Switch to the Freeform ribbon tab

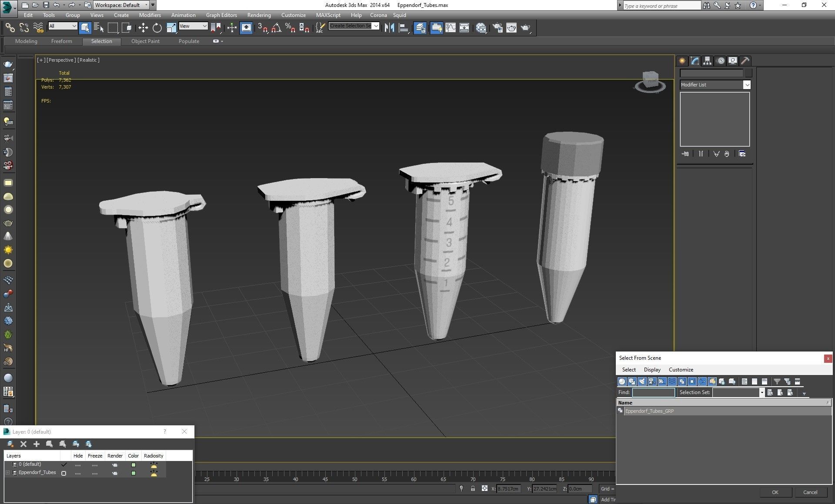click(62, 41)
